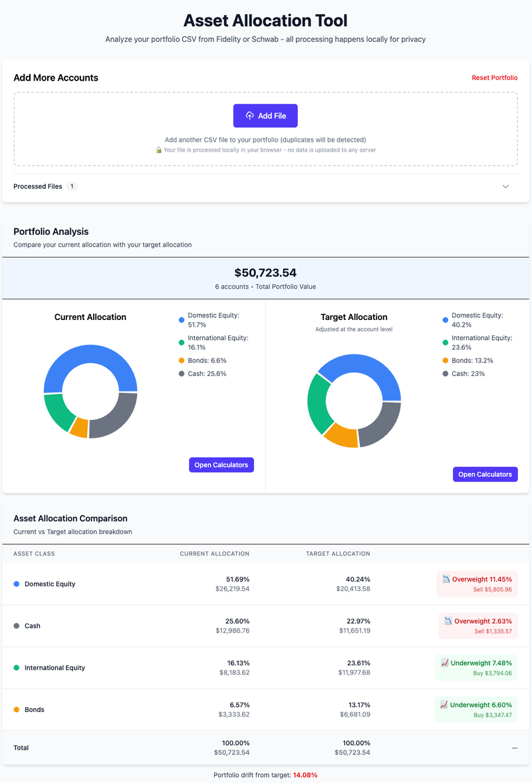The image size is (532, 783).
Task: Click the Reset Portfolio link
Action: [494, 78]
